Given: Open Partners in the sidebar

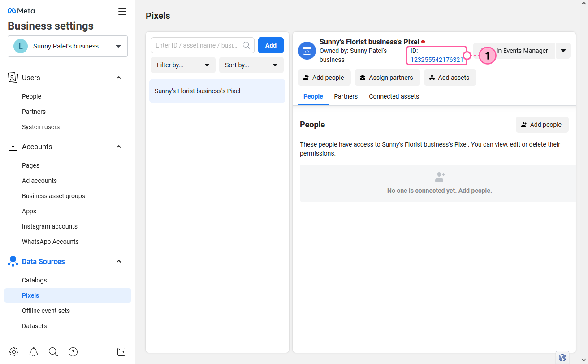Looking at the screenshot, I should click(34, 112).
